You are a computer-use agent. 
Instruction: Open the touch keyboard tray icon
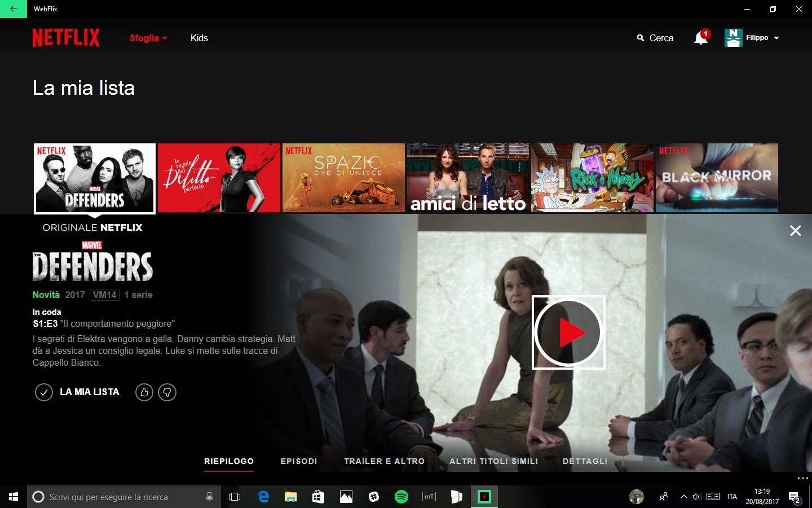[713, 497]
